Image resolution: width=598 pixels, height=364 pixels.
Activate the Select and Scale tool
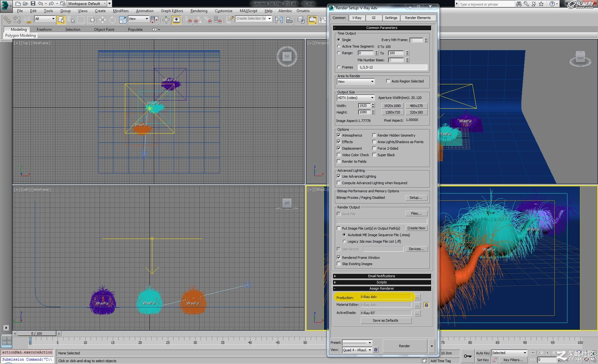[x=123, y=20]
